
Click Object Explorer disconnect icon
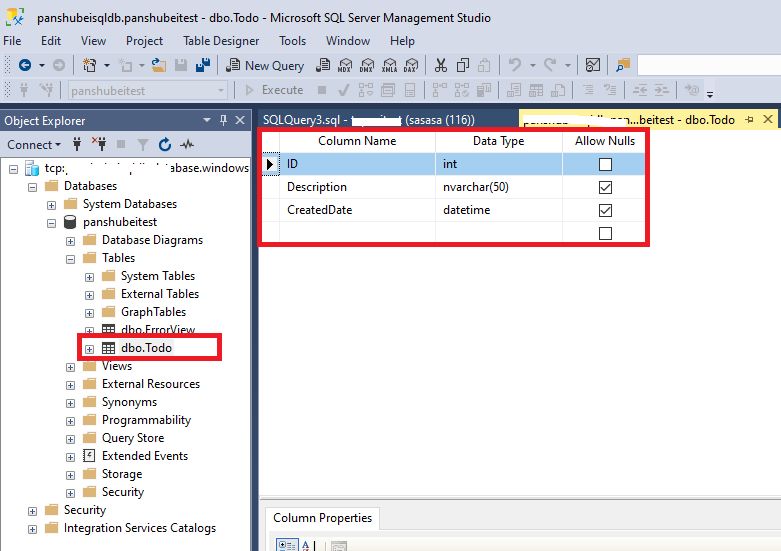99,144
